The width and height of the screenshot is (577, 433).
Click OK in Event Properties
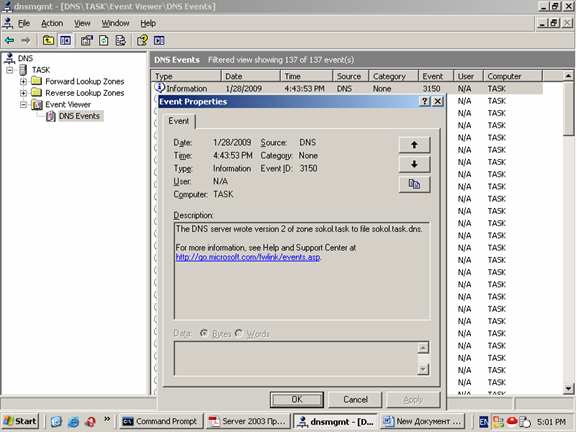click(297, 400)
